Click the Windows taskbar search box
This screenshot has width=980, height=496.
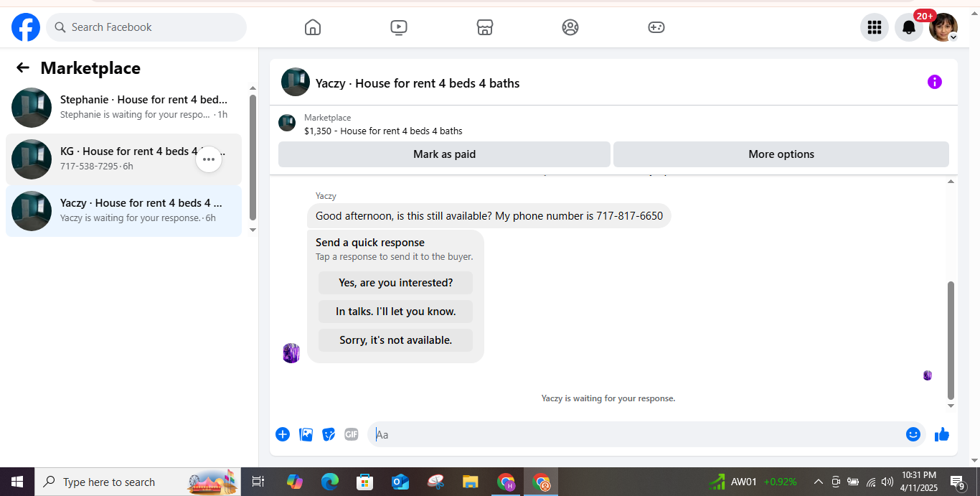pos(139,482)
